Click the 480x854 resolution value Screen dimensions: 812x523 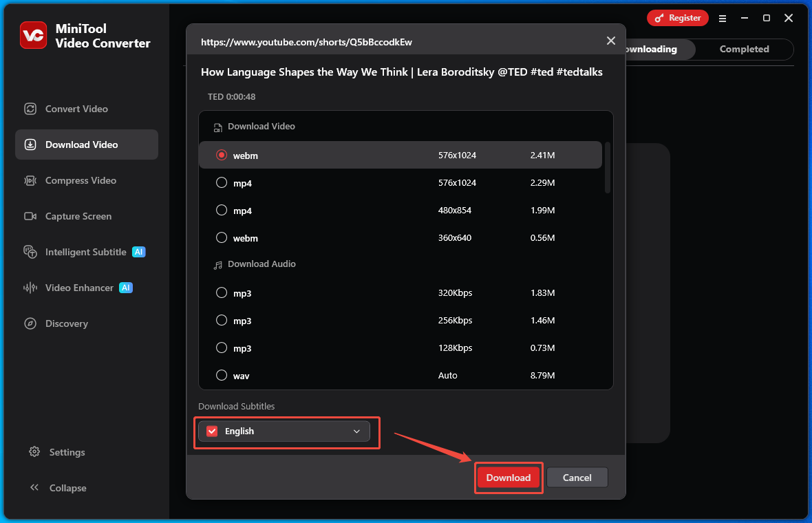(x=455, y=211)
